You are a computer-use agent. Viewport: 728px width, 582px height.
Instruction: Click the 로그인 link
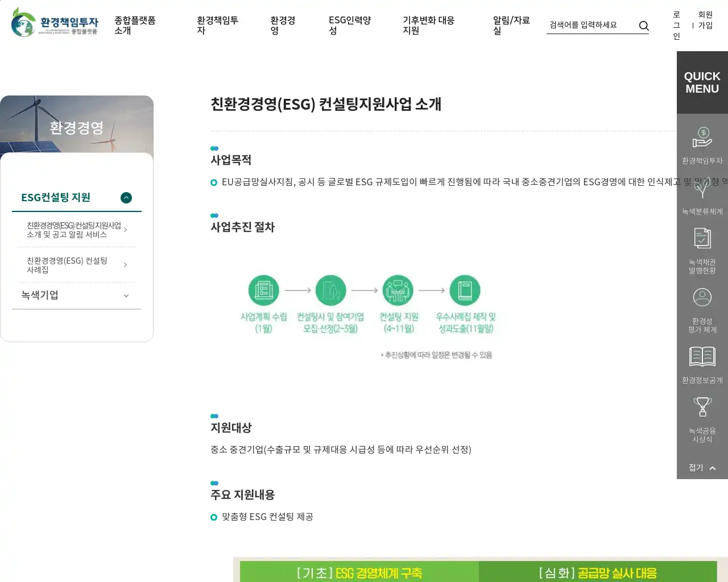[x=676, y=26]
